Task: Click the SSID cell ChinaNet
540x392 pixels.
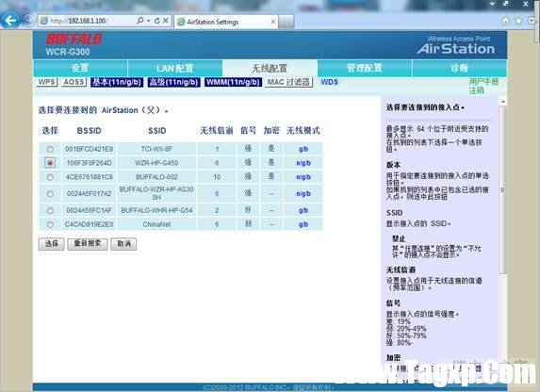Action: [156, 224]
